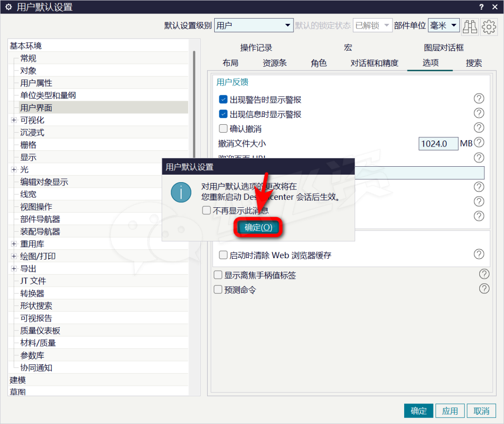Enable the 确认撤销 checkbox
The image size is (504, 424).
(223, 128)
